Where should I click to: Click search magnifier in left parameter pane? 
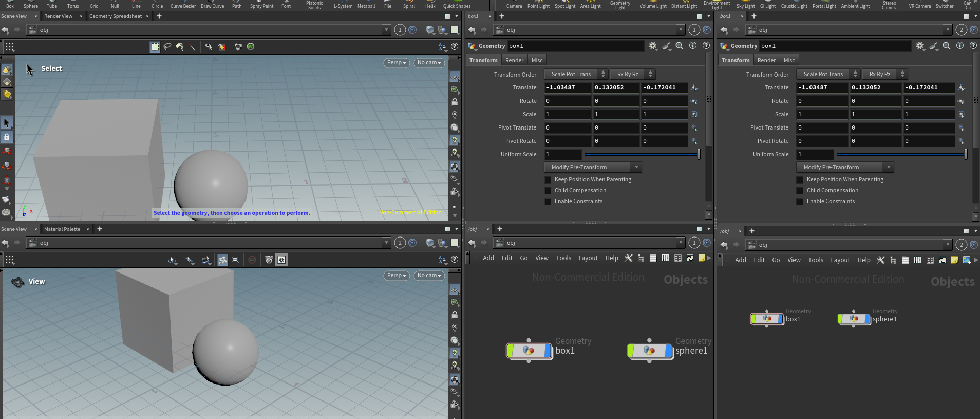(x=679, y=46)
